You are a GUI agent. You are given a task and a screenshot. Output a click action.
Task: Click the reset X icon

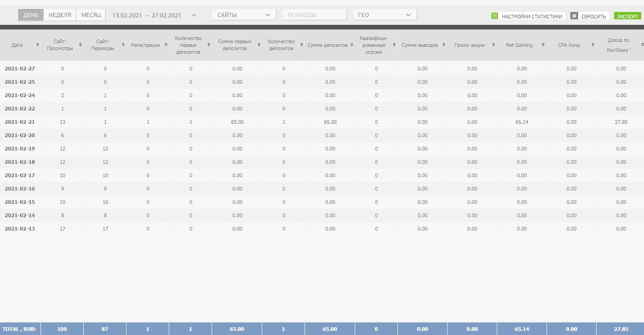pos(574,16)
